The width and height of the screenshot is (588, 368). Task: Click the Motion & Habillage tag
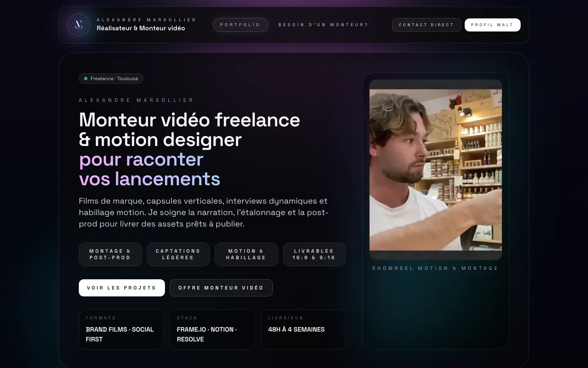click(246, 254)
